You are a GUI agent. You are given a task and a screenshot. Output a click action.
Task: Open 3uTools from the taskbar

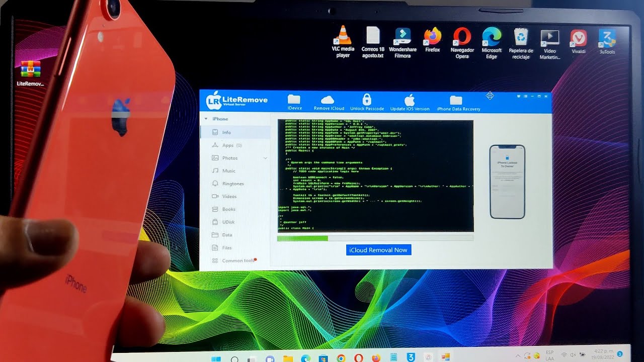coord(411,358)
